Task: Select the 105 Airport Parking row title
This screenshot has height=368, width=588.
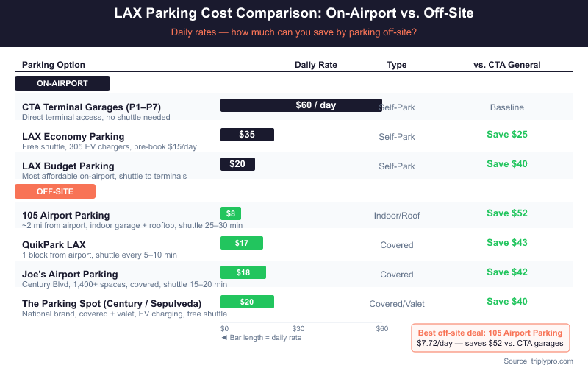Action: click(66, 215)
